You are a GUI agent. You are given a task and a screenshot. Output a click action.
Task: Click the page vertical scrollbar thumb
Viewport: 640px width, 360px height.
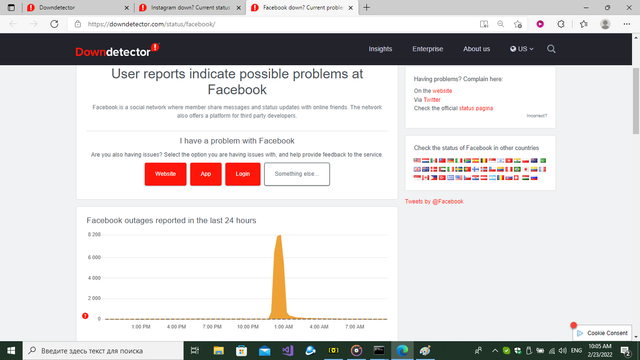tap(636, 101)
